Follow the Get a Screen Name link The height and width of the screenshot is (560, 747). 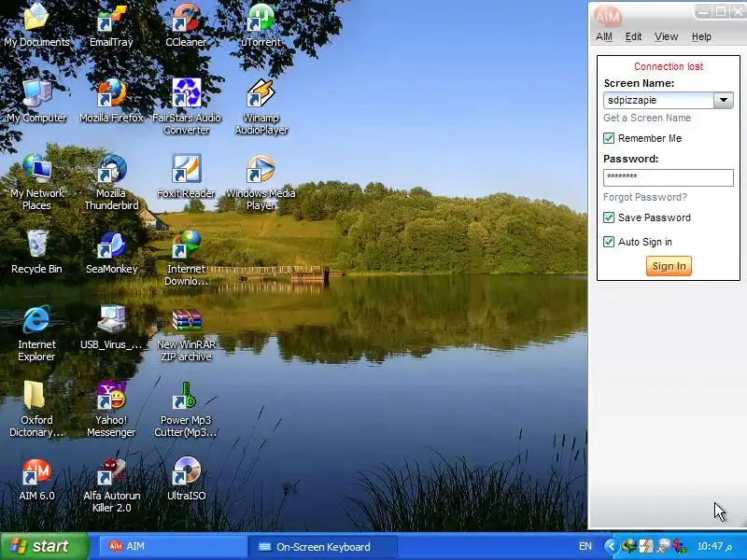pyautogui.click(x=647, y=119)
